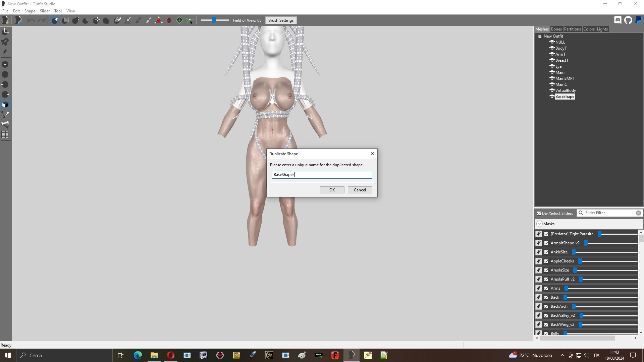Uncheck the De-/Select Sliders checkbox

point(539,214)
